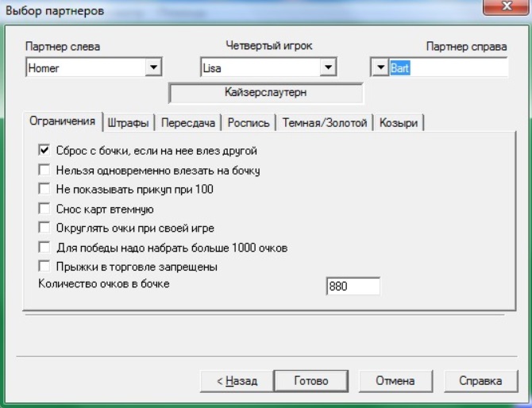Enable Снос карт втемную option
The height and width of the screenshot is (408, 532).
(44, 210)
